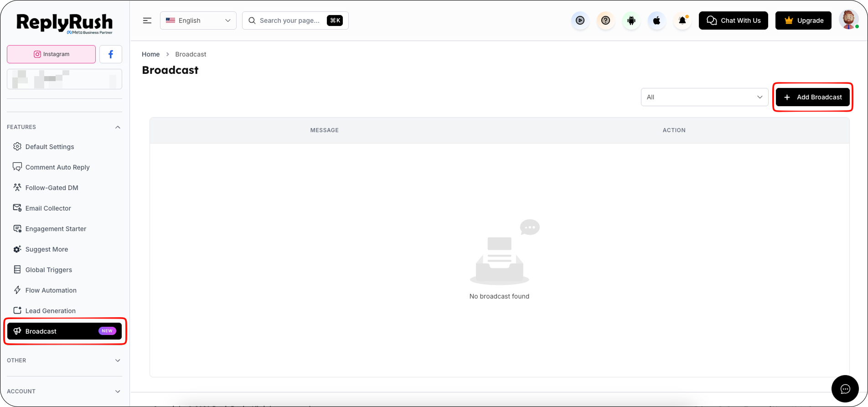Screen dimensions: 868x407
Task: Open Comment Auto Reply feature
Action: 64,167
